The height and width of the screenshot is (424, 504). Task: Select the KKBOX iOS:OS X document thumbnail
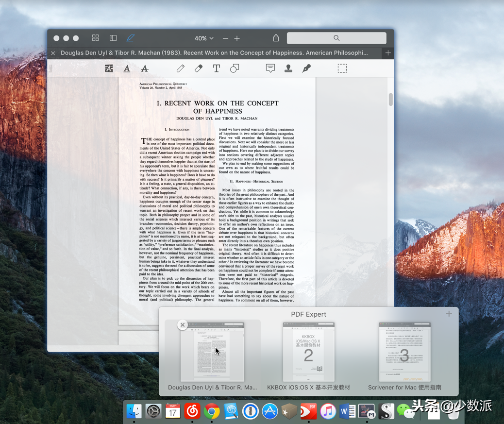click(309, 352)
